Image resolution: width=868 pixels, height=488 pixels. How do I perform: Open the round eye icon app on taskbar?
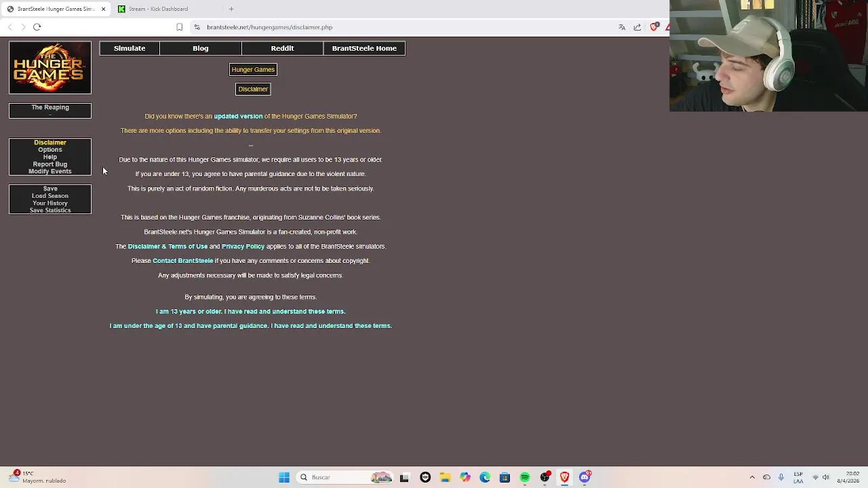pyautogui.click(x=425, y=477)
